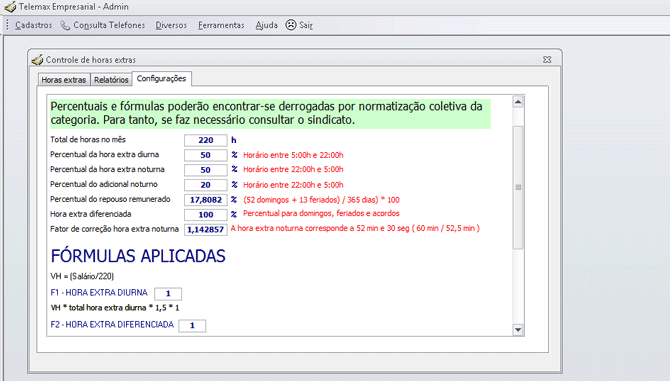
Task: Click the label 'Percentual do adicional noturno'
Action: (104, 185)
